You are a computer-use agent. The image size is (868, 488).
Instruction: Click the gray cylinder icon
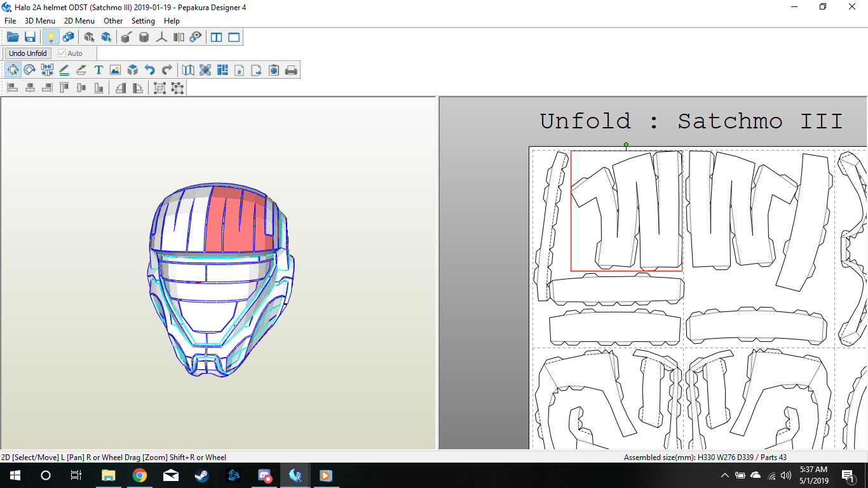[144, 37]
